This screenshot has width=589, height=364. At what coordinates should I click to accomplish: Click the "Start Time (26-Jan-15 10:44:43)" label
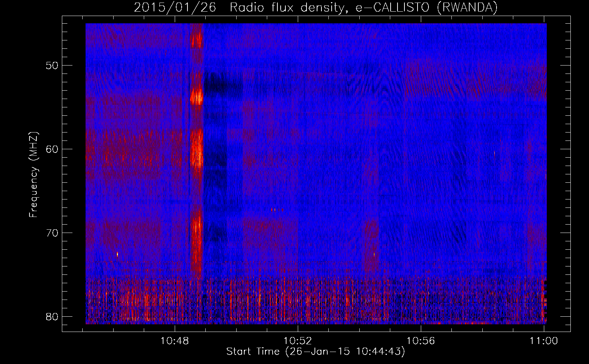click(316, 352)
